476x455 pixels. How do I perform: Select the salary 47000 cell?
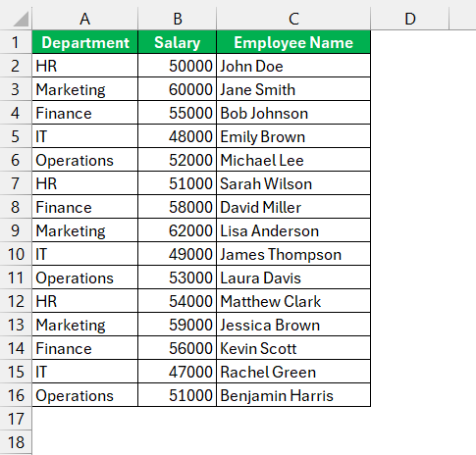[178, 372]
